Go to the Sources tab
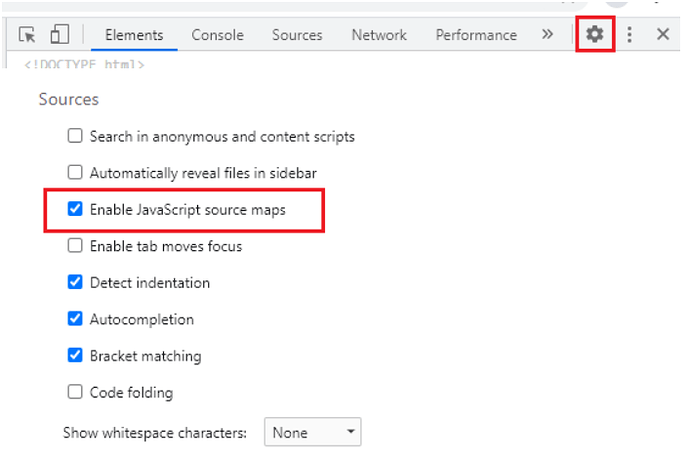This screenshot has width=690, height=462. [297, 35]
